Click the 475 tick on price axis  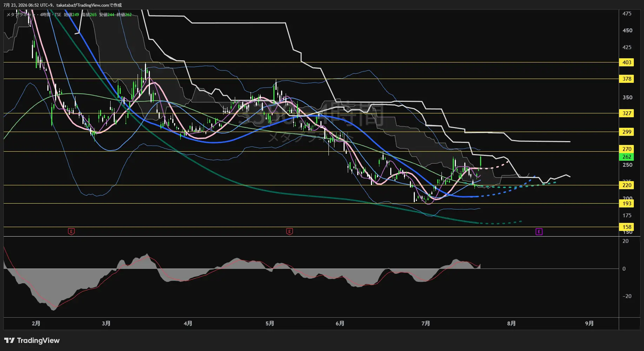click(627, 14)
